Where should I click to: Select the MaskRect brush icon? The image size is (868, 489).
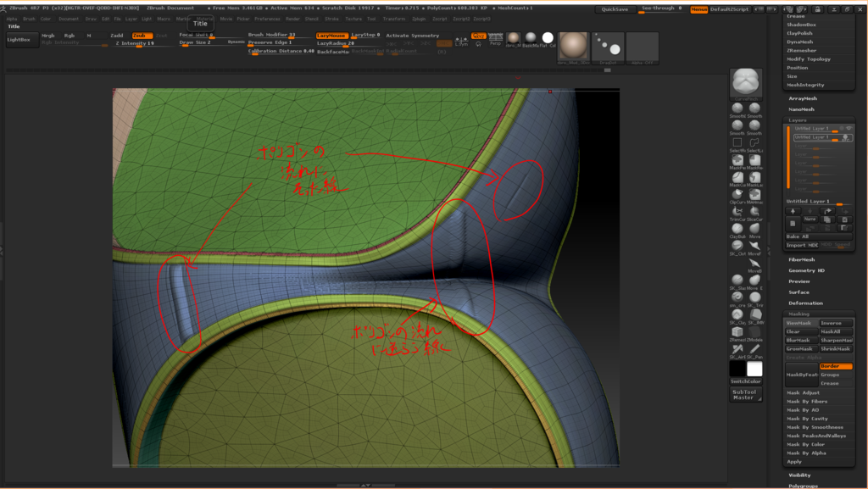pos(754,160)
